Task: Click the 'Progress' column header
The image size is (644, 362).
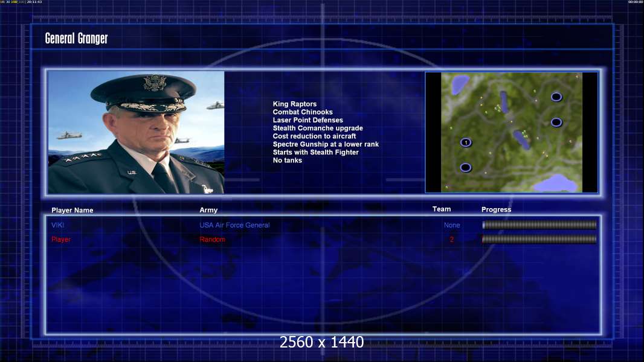Action: point(496,209)
